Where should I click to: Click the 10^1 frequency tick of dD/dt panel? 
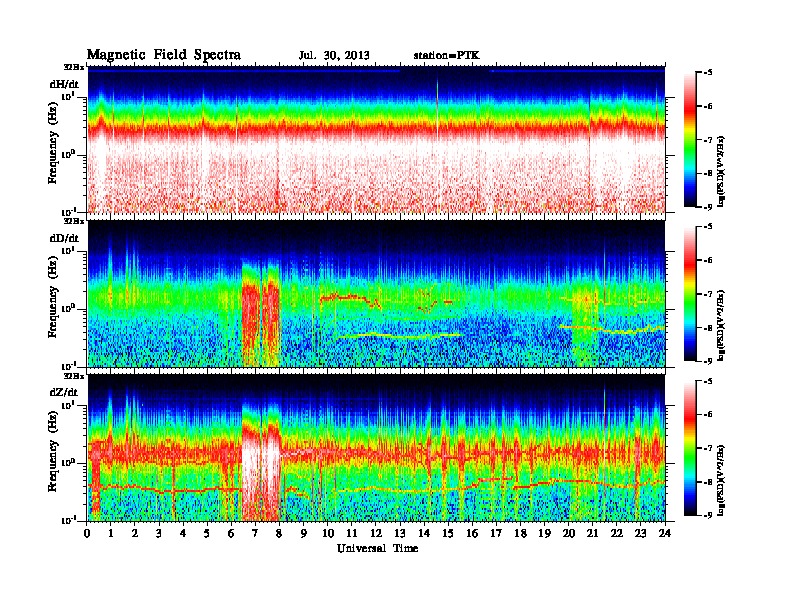click(x=68, y=250)
